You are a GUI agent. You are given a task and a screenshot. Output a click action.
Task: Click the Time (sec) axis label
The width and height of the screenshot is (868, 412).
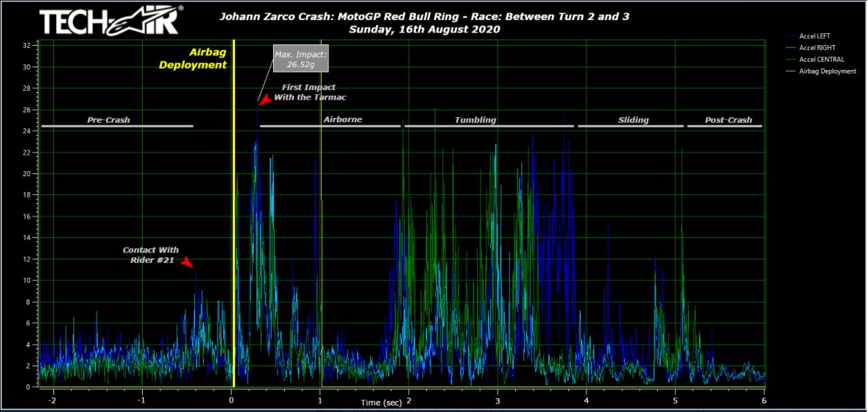click(382, 402)
